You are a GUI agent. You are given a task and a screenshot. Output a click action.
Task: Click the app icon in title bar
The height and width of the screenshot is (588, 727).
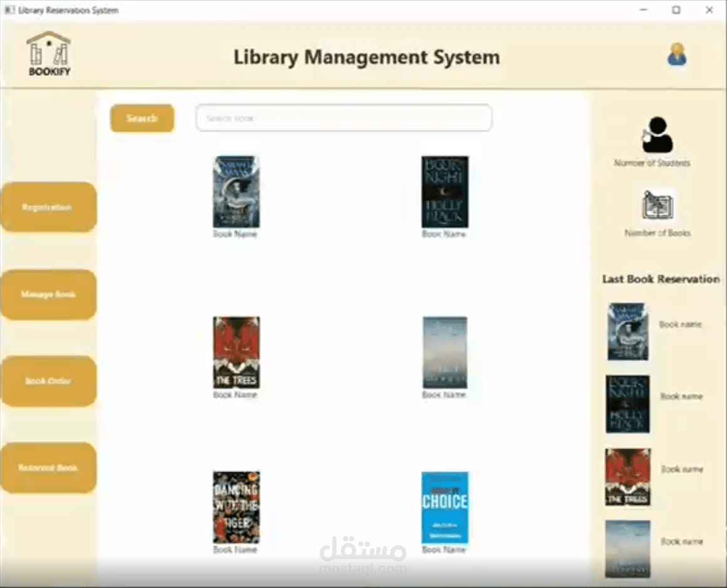(9, 10)
